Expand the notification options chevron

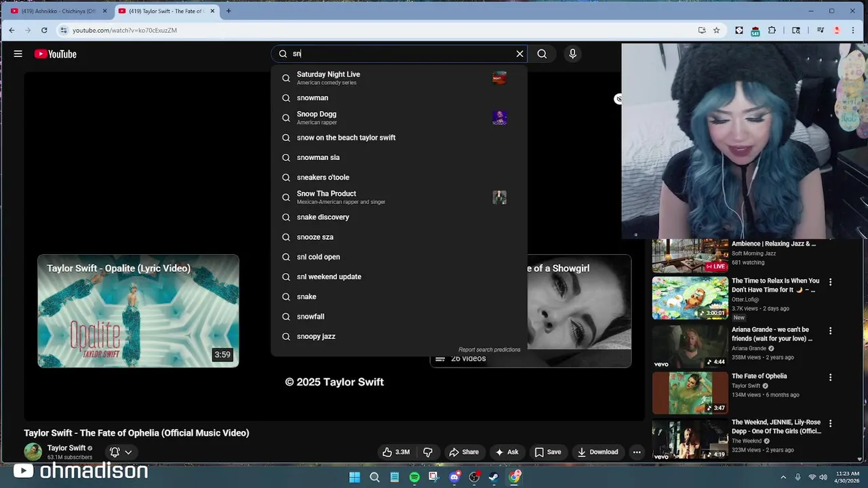(x=128, y=452)
